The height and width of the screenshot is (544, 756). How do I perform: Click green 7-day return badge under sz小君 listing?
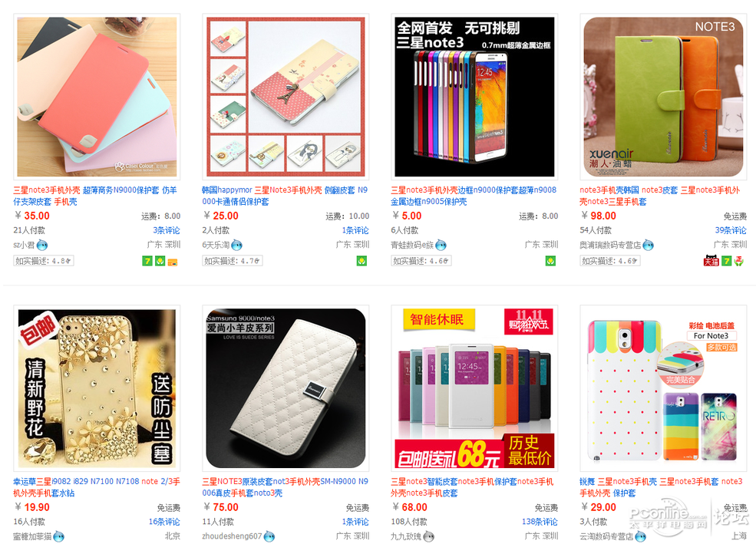coord(147,261)
